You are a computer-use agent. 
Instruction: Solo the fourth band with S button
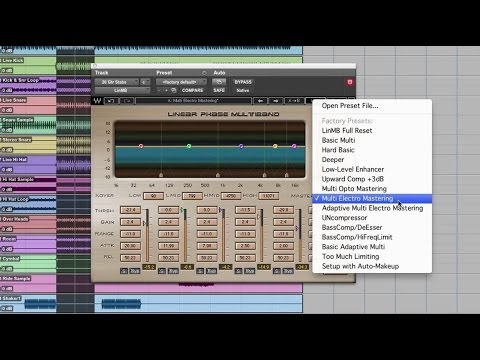coord(238,271)
